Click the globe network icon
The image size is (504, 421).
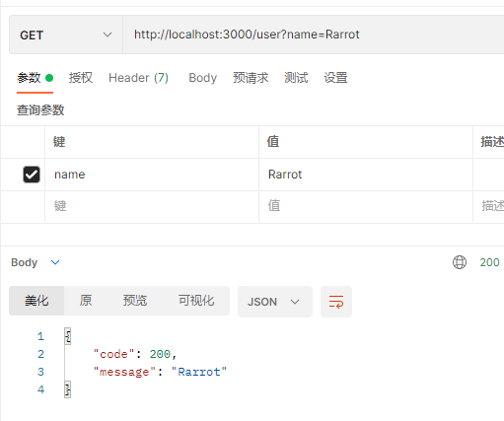(460, 262)
